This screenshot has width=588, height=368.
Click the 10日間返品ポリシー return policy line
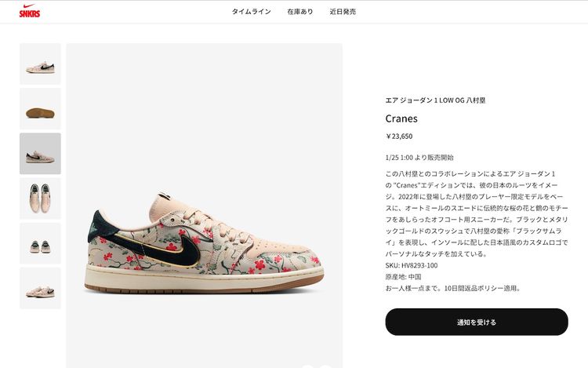(452, 288)
